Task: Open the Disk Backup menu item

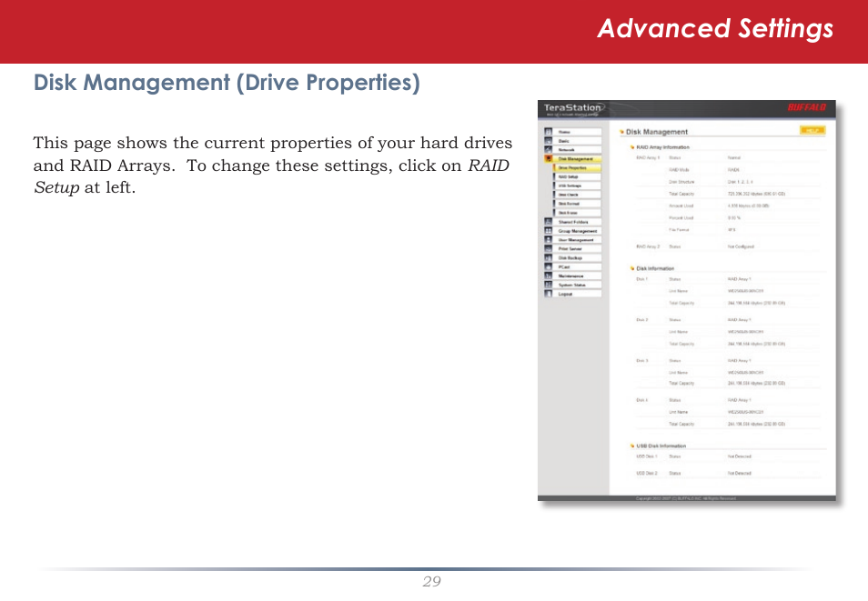Action: click(578, 257)
